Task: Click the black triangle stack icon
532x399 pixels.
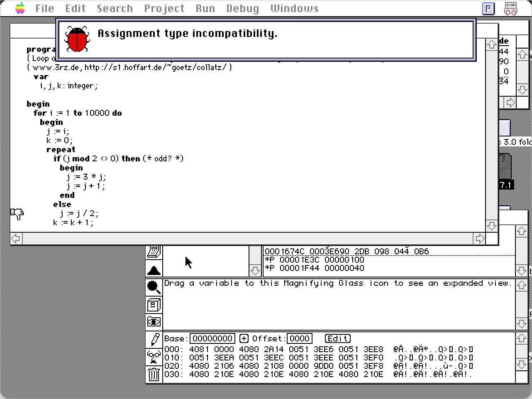Action: [x=154, y=270]
